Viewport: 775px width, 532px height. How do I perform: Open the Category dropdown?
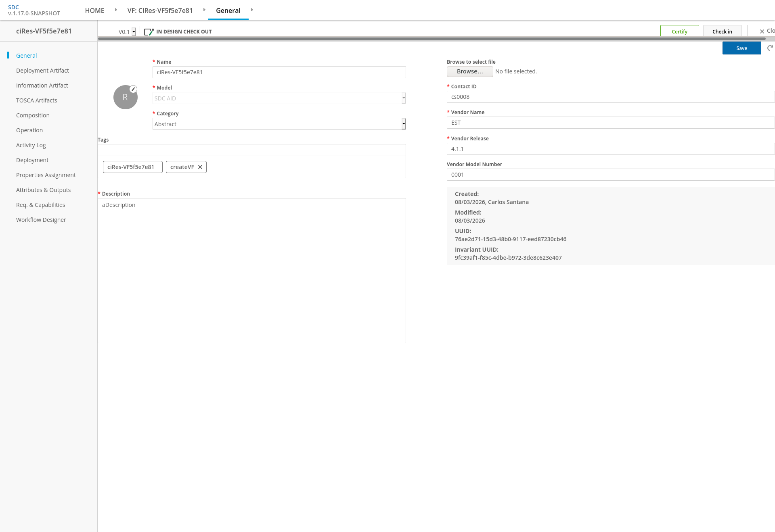(279, 124)
